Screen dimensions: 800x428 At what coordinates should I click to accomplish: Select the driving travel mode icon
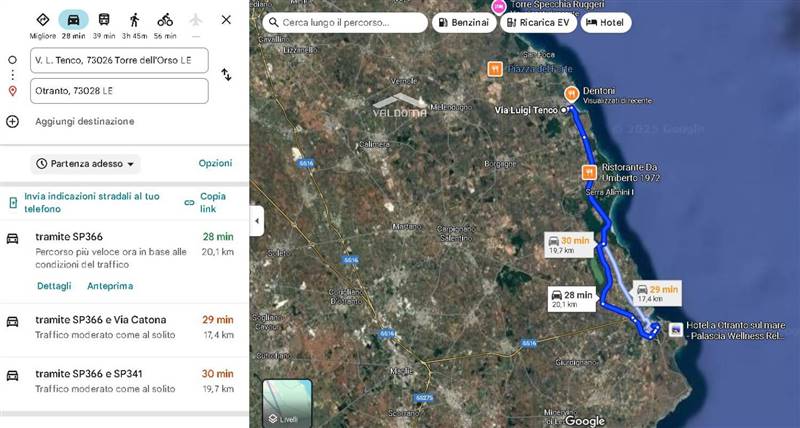(73, 21)
